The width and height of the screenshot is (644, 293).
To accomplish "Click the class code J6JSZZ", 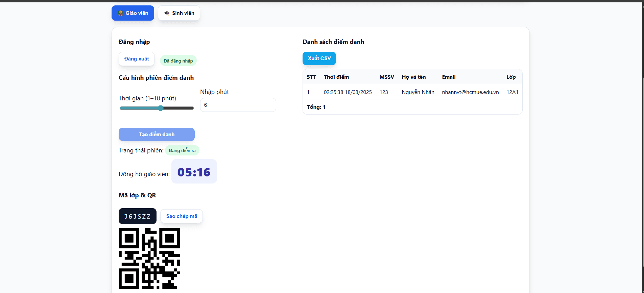I will [138, 216].
